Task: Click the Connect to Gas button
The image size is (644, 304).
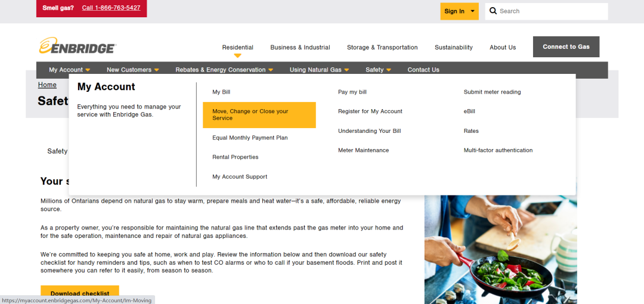Action: (x=566, y=47)
